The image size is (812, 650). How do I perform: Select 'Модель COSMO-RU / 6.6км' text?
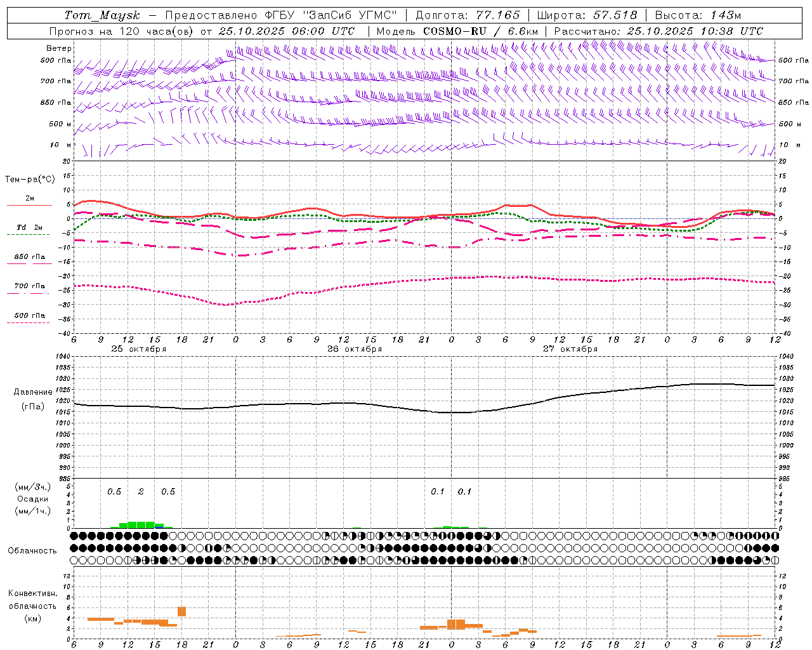pos(457,31)
